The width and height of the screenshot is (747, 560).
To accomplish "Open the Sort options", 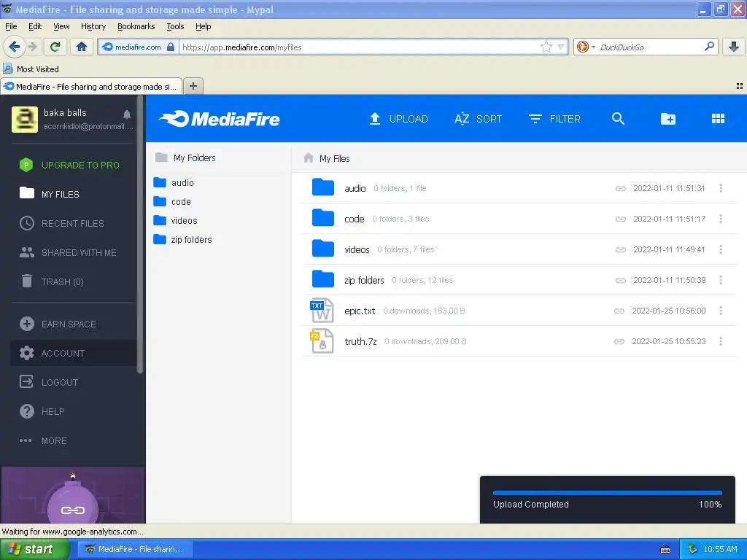I will pos(479,119).
